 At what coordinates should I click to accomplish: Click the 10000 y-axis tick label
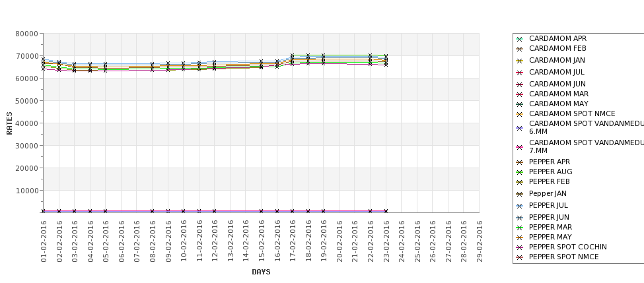(x=26, y=191)
